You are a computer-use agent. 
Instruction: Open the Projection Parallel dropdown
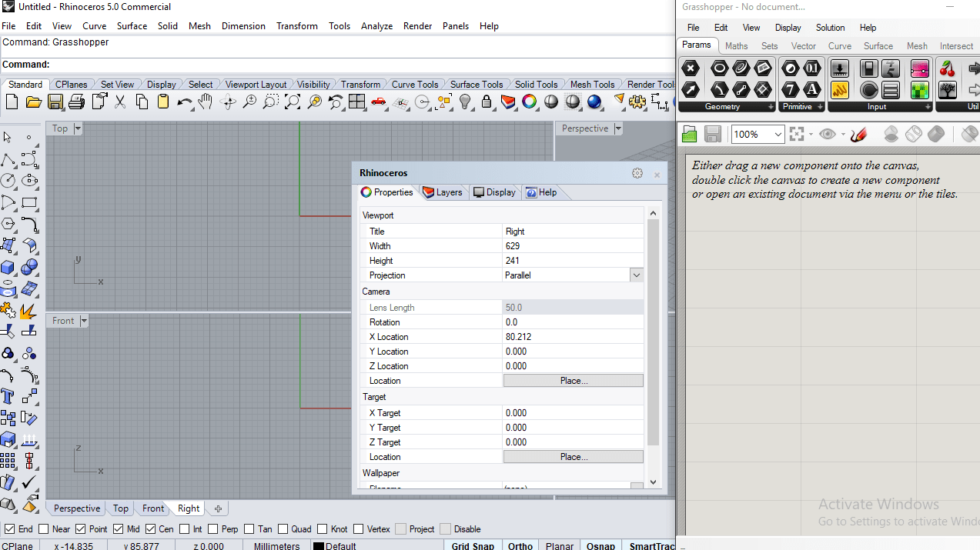coord(636,275)
